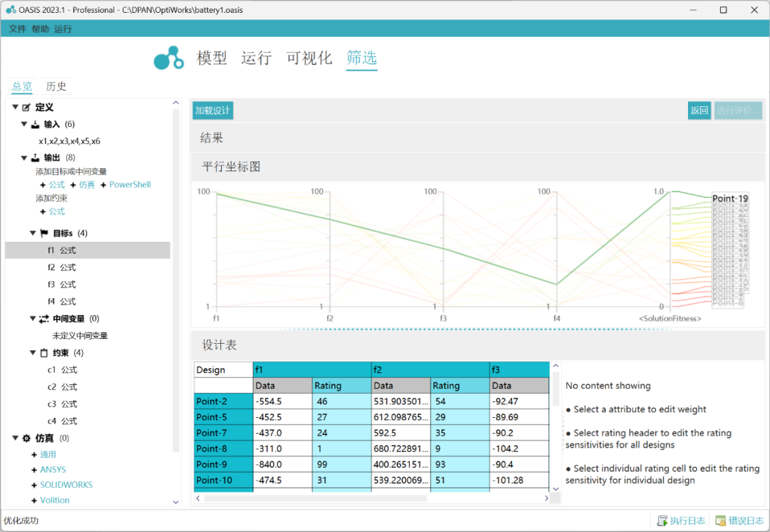The height and width of the screenshot is (532, 770).
Task: Select the f2 Rating column header
Action: pos(460,386)
